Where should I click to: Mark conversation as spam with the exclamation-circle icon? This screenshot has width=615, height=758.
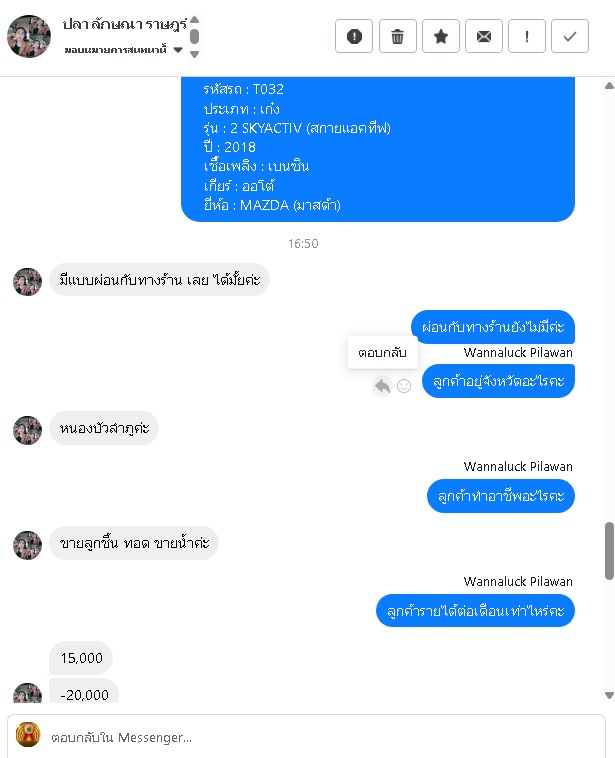354,36
